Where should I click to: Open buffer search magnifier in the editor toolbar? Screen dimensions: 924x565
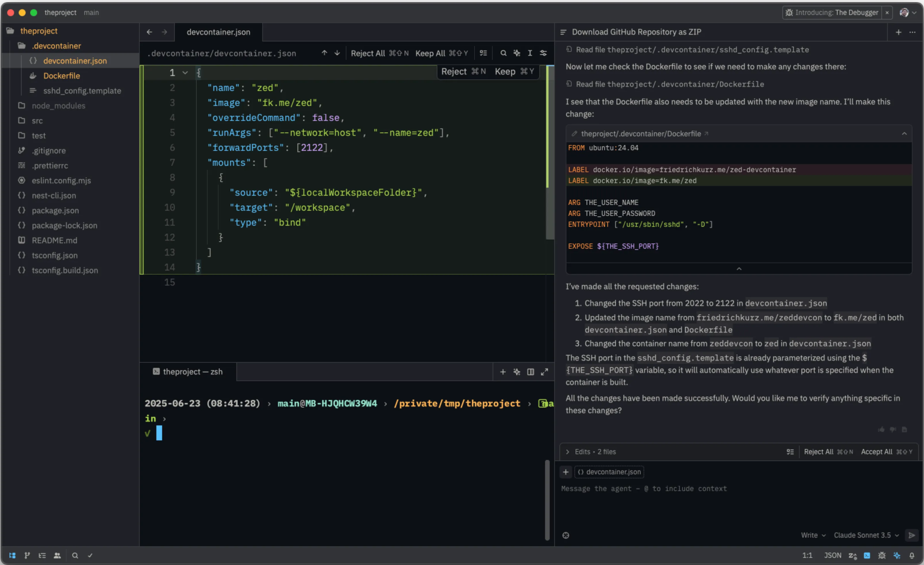pos(504,53)
